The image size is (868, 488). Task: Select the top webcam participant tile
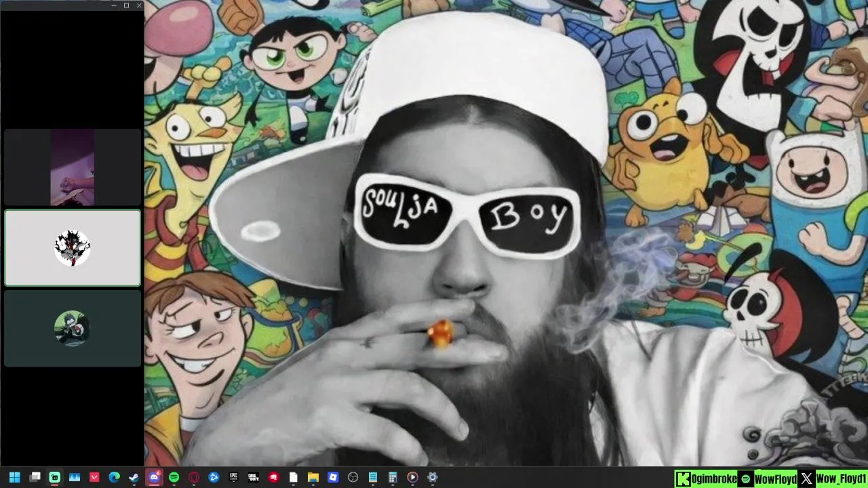(73, 167)
